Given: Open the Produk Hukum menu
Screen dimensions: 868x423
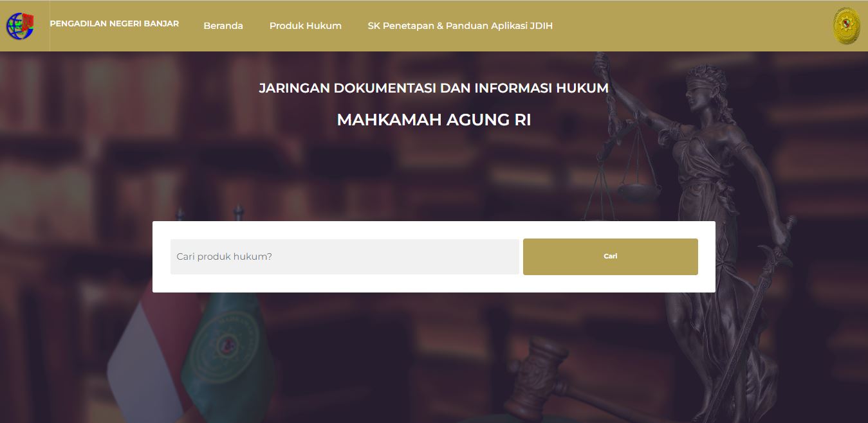Looking at the screenshot, I should [x=305, y=26].
